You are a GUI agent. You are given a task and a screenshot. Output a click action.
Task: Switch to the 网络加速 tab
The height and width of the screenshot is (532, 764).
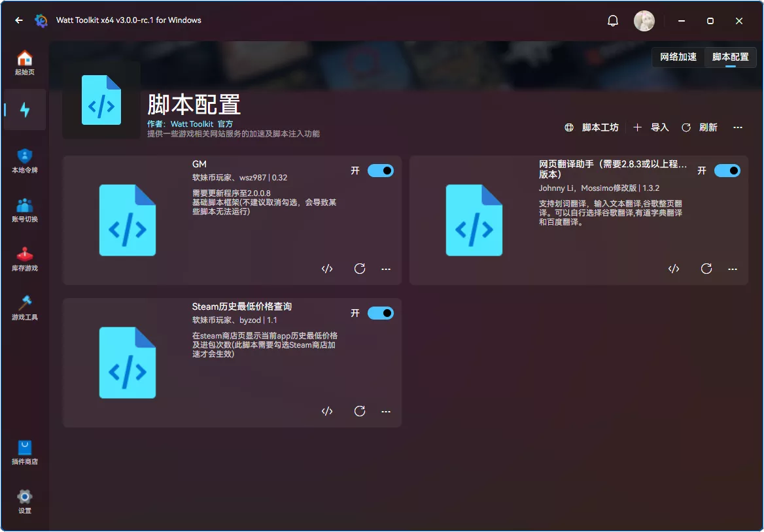point(678,57)
